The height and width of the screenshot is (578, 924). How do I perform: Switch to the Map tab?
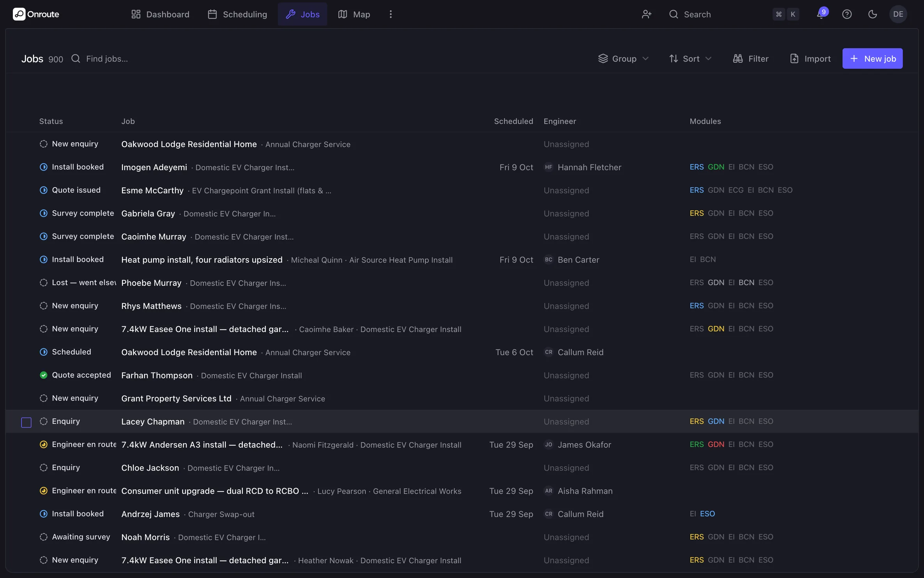click(x=354, y=14)
